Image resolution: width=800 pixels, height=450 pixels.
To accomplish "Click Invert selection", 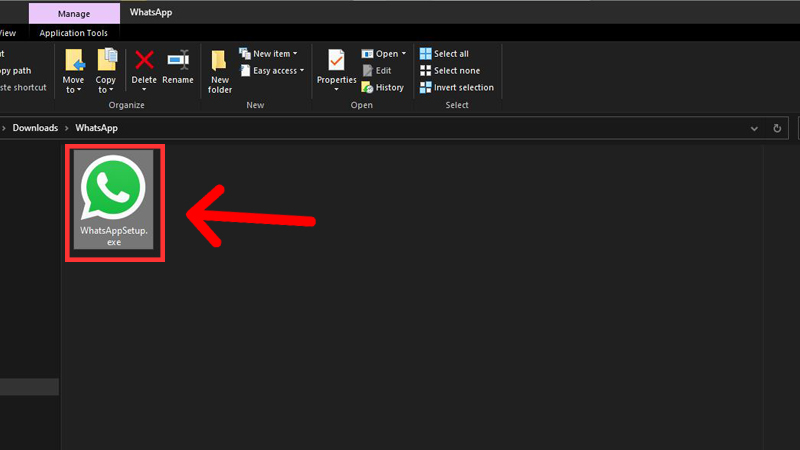I will 457,87.
